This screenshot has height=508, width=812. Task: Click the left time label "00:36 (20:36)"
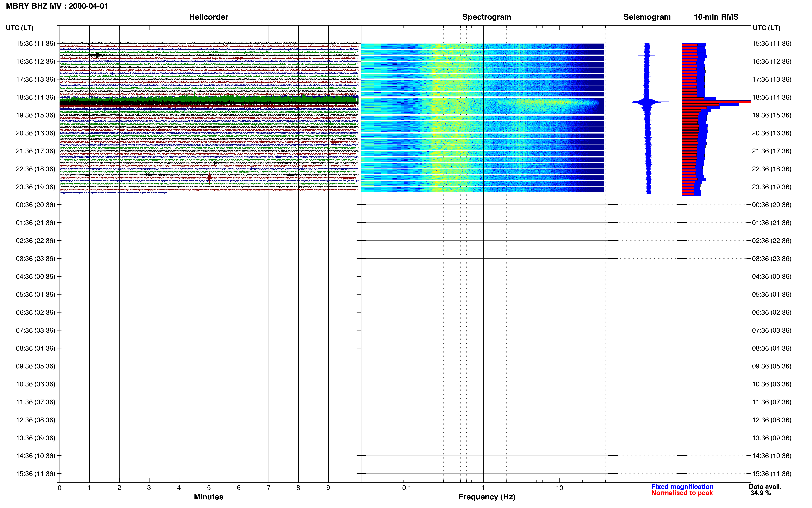coord(36,205)
